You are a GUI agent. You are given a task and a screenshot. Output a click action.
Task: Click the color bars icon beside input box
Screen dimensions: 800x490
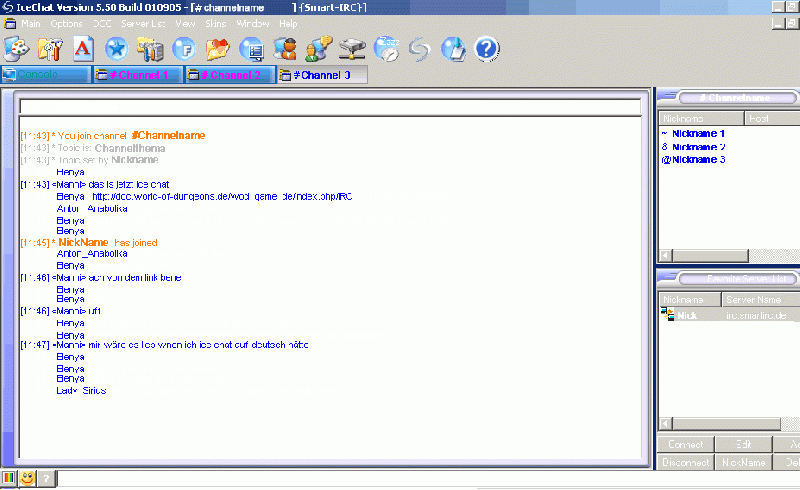(x=9, y=479)
